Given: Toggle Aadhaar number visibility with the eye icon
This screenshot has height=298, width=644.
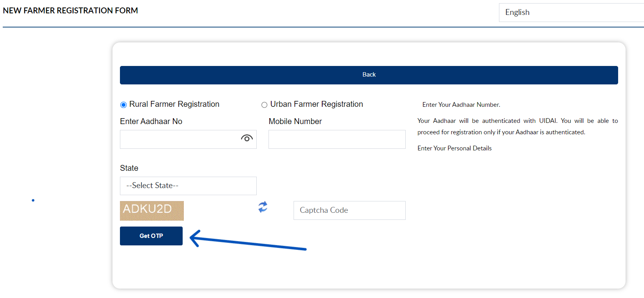Looking at the screenshot, I should click(247, 138).
